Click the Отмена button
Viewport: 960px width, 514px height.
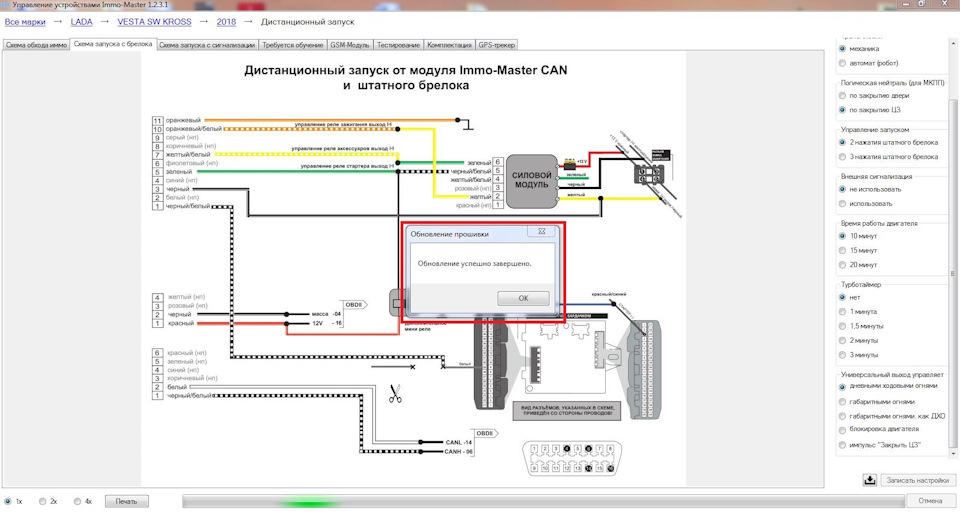[x=929, y=501]
